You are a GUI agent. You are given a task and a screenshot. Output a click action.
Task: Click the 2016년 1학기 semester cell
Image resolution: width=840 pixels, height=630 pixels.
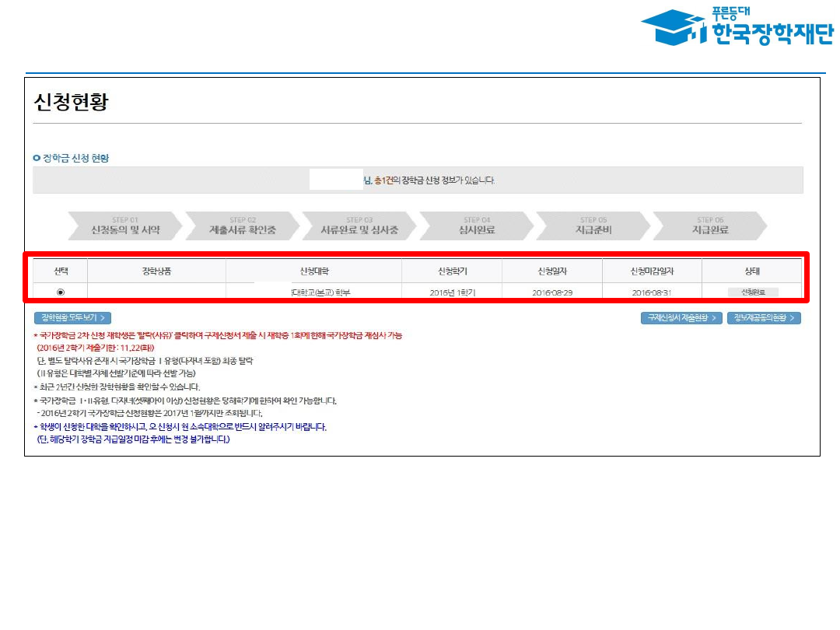pyautogui.click(x=452, y=292)
